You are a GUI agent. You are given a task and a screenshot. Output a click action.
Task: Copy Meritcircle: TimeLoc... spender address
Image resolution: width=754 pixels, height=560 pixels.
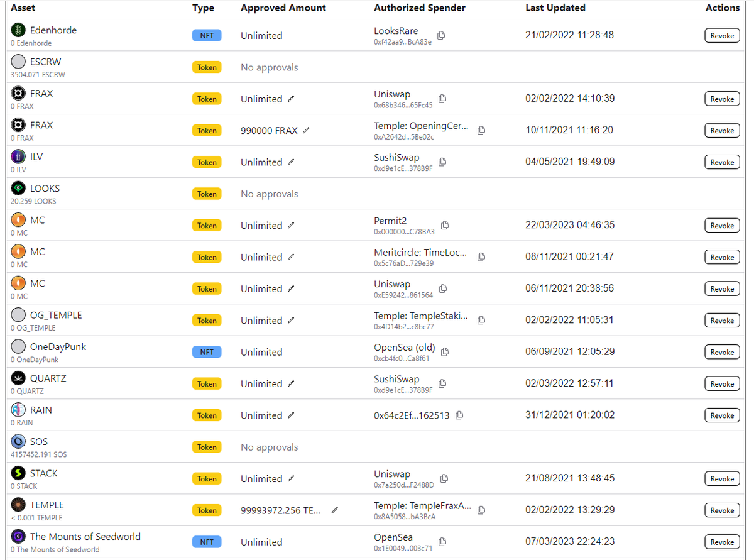click(481, 257)
